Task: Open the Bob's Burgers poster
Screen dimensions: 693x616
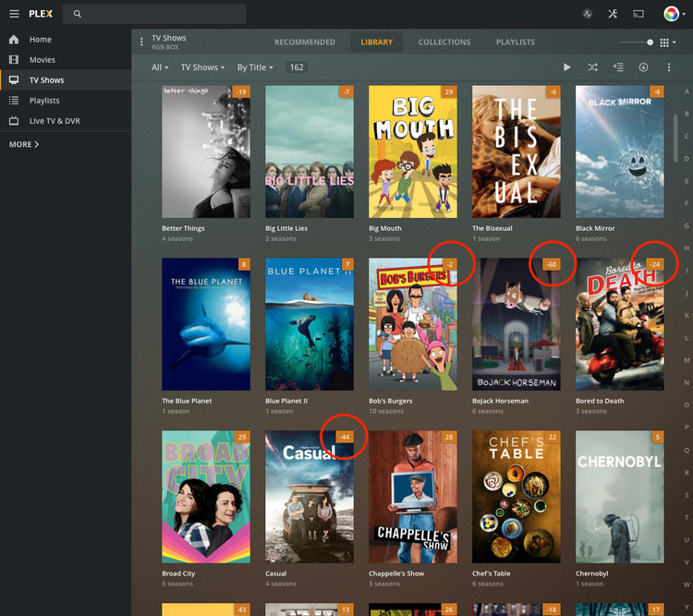Action: pyautogui.click(x=413, y=324)
